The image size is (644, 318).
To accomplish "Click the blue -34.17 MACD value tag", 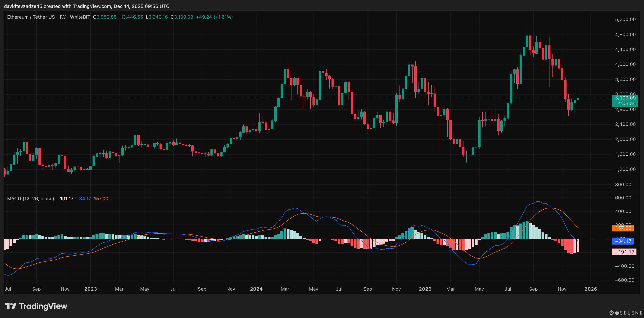I will tap(623, 241).
